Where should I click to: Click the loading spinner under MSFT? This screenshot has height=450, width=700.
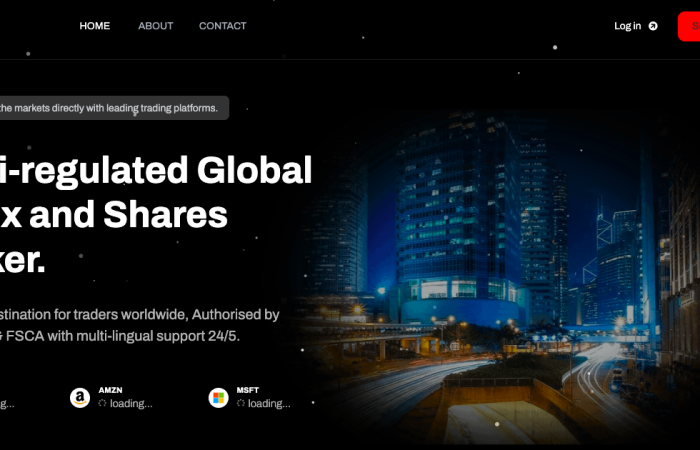click(x=241, y=403)
